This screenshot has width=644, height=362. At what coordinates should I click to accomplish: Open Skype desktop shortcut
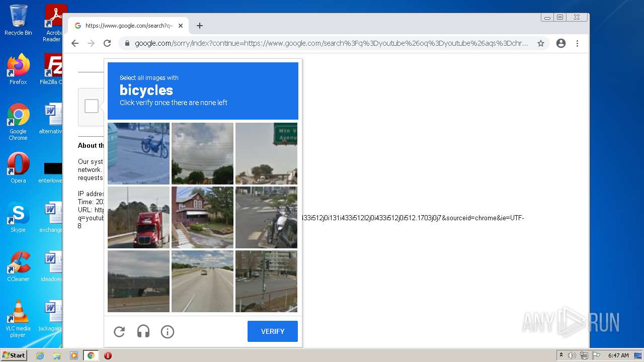[x=18, y=217]
